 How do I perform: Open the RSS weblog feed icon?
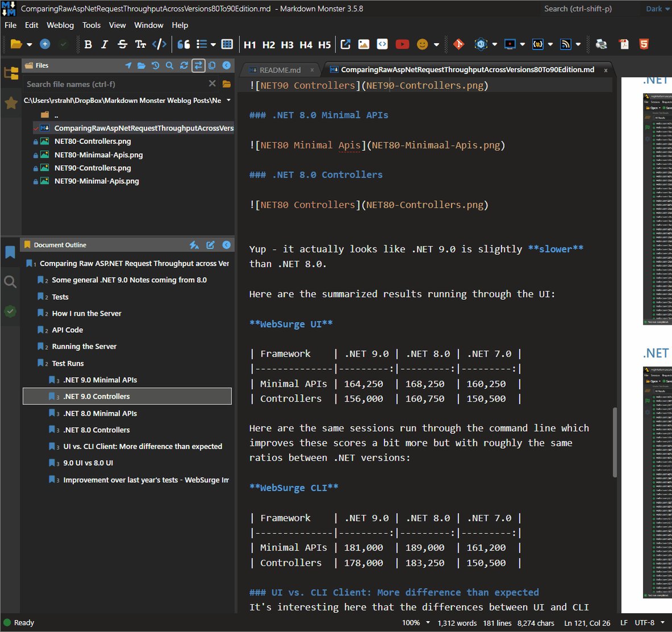tap(566, 44)
